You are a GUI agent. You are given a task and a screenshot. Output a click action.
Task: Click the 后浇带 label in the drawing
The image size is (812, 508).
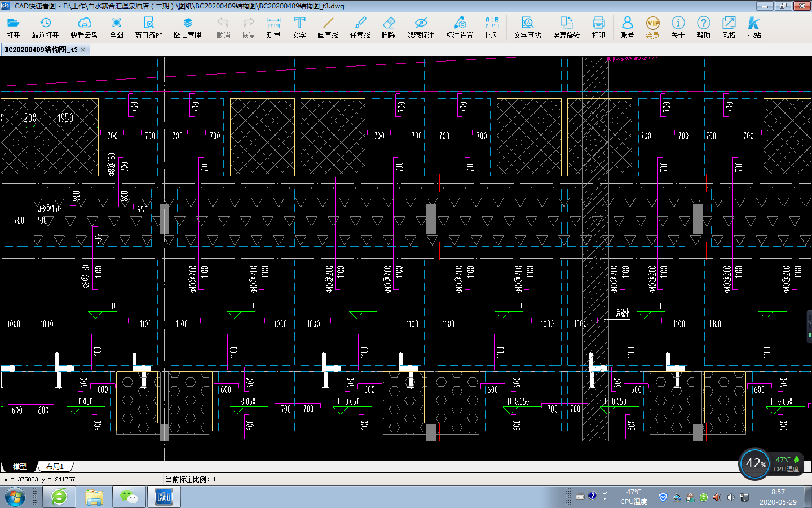click(x=623, y=313)
